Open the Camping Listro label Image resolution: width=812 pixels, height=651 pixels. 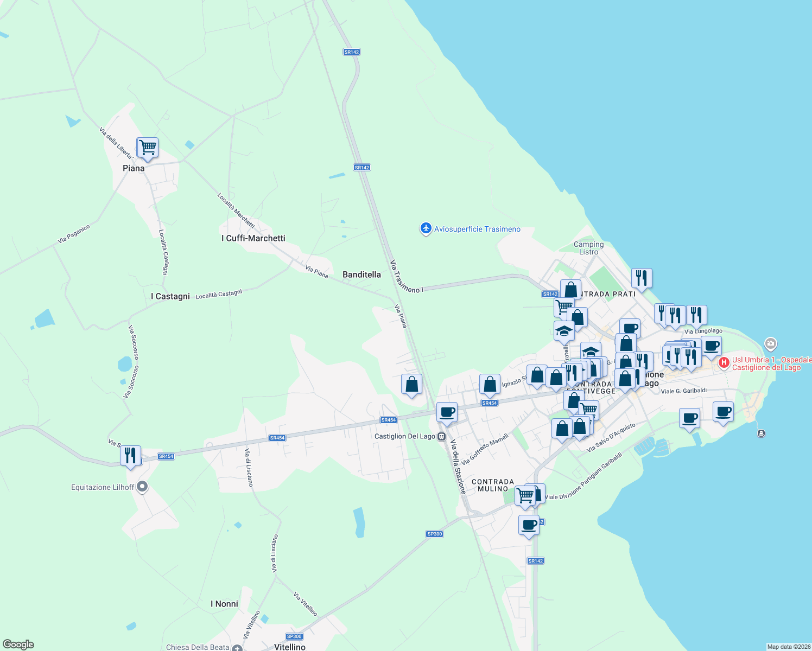(588, 248)
